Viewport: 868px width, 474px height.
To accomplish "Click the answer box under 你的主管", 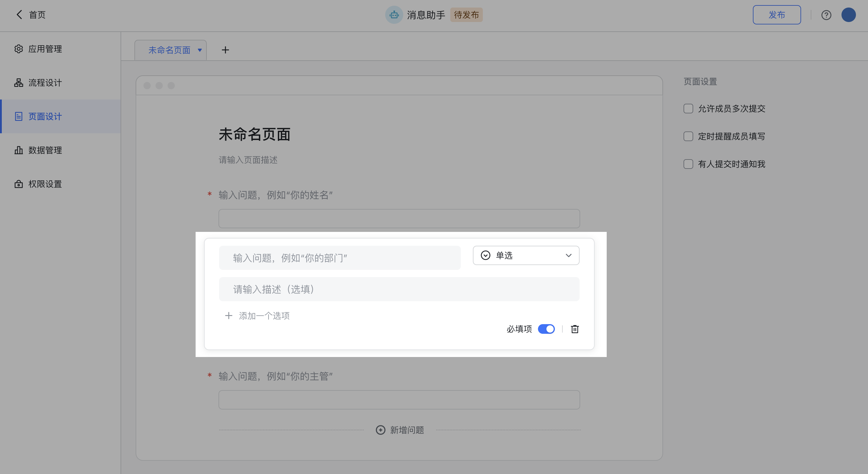I will tap(399, 400).
